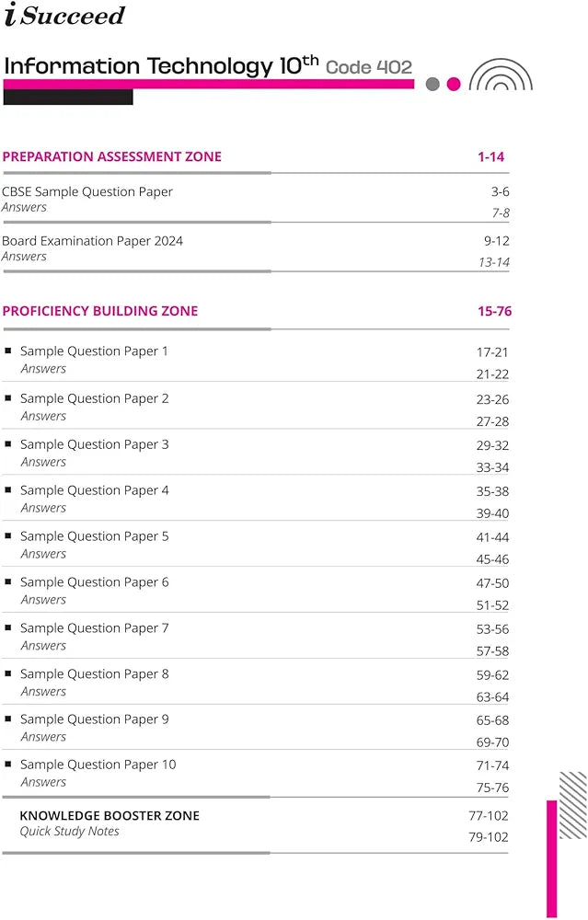
Task: Click the iSucceed logo
Action: pyautogui.click(x=64, y=16)
